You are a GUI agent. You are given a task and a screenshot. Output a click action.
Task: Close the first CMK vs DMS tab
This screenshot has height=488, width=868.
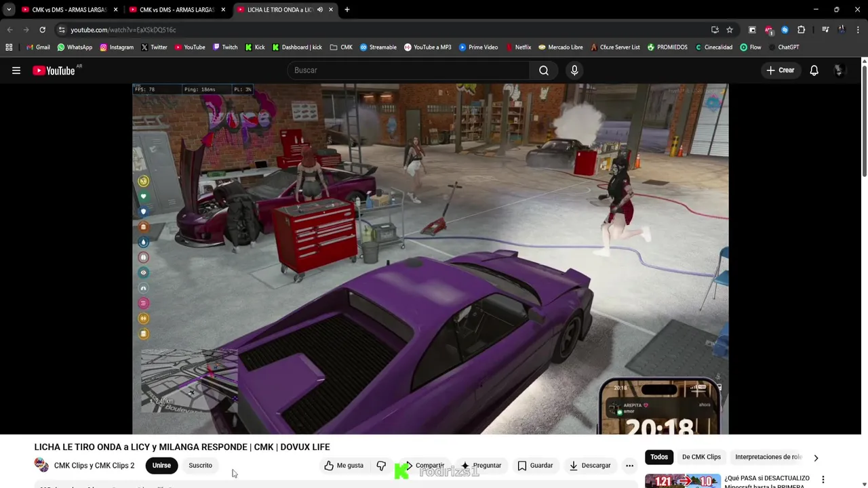(115, 9)
